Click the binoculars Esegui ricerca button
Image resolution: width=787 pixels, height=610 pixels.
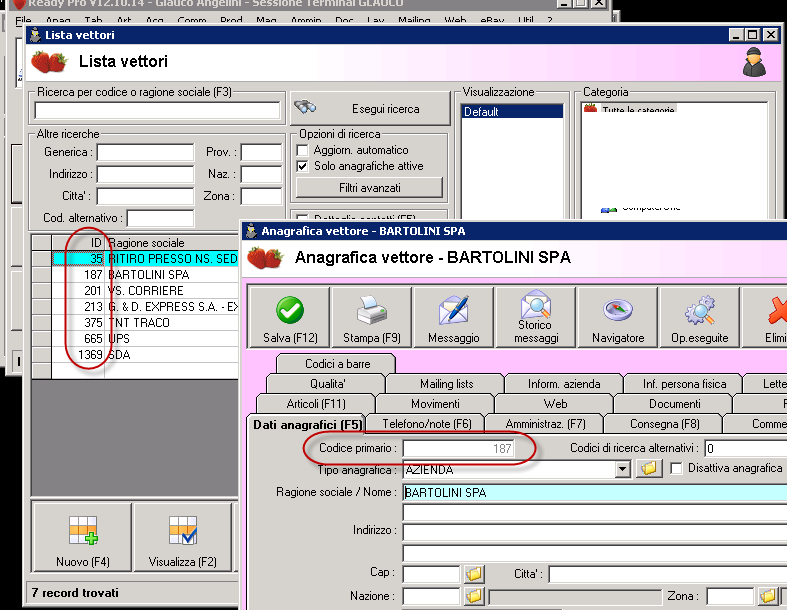(370, 108)
